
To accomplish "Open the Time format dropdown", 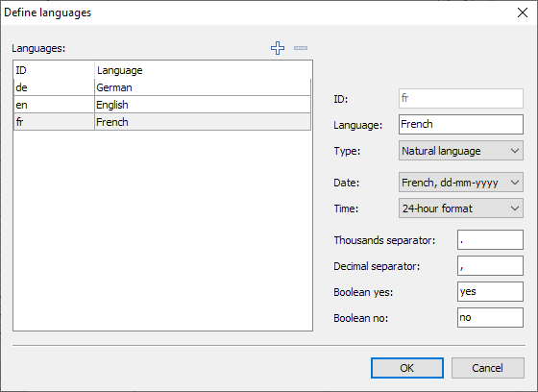I will click(x=461, y=208).
